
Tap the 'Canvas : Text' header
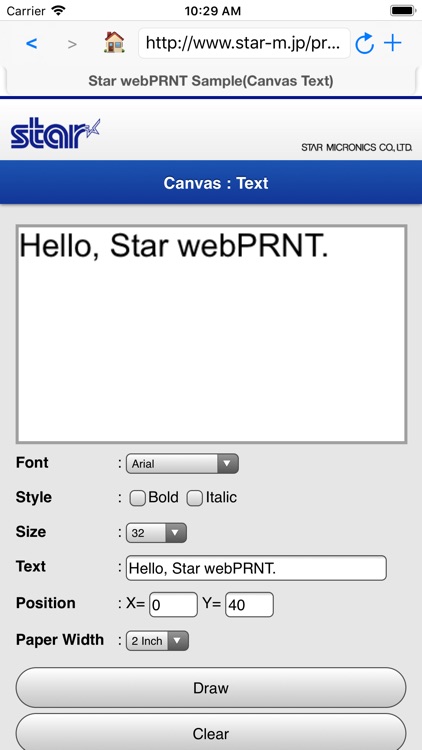tap(216, 183)
